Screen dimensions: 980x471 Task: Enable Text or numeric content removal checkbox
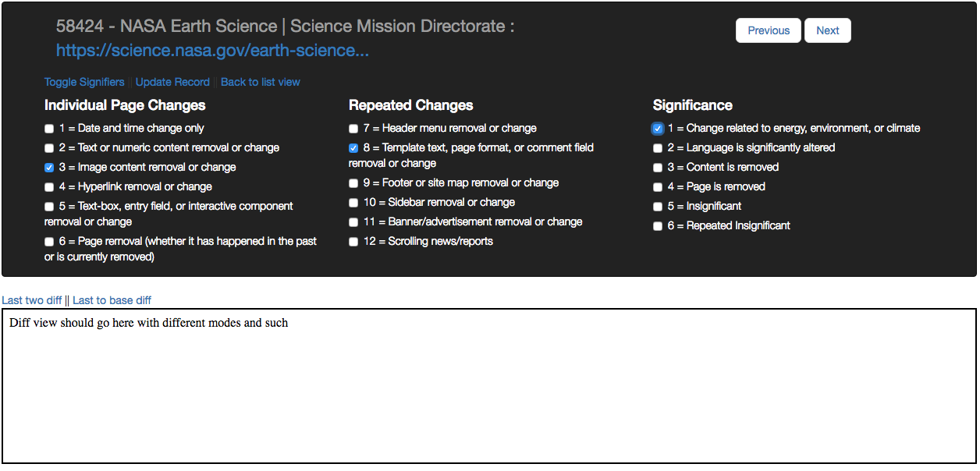(49, 148)
